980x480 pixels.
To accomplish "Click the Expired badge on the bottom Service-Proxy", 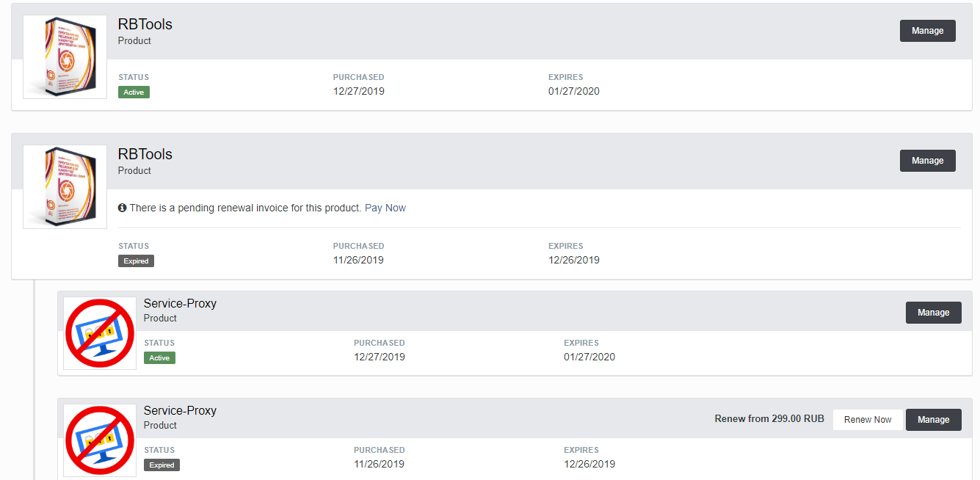I will [161, 465].
